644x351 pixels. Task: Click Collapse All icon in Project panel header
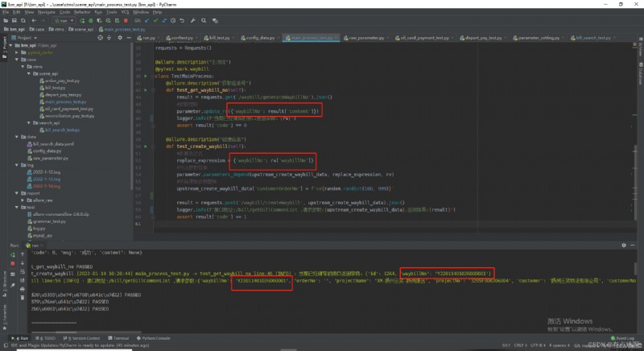[109, 38]
